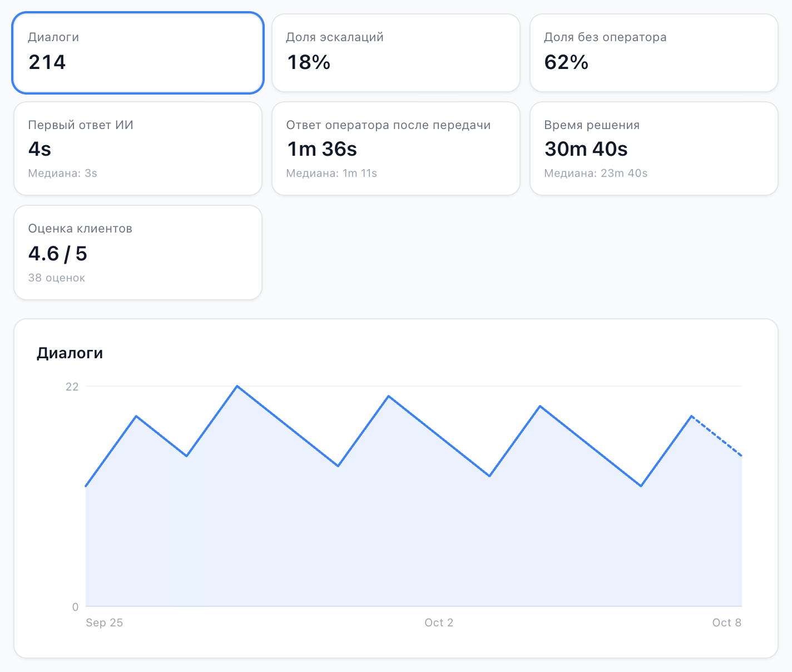Select the Диалоги metric card showing 214
This screenshot has height=672, width=792.
tap(138, 53)
